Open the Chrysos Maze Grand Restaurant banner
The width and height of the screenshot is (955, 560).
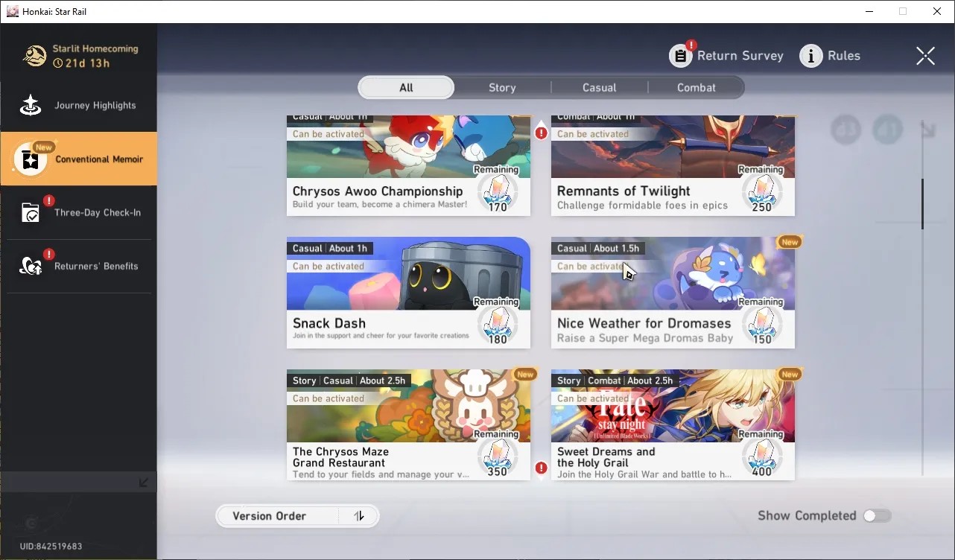[408, 406]
